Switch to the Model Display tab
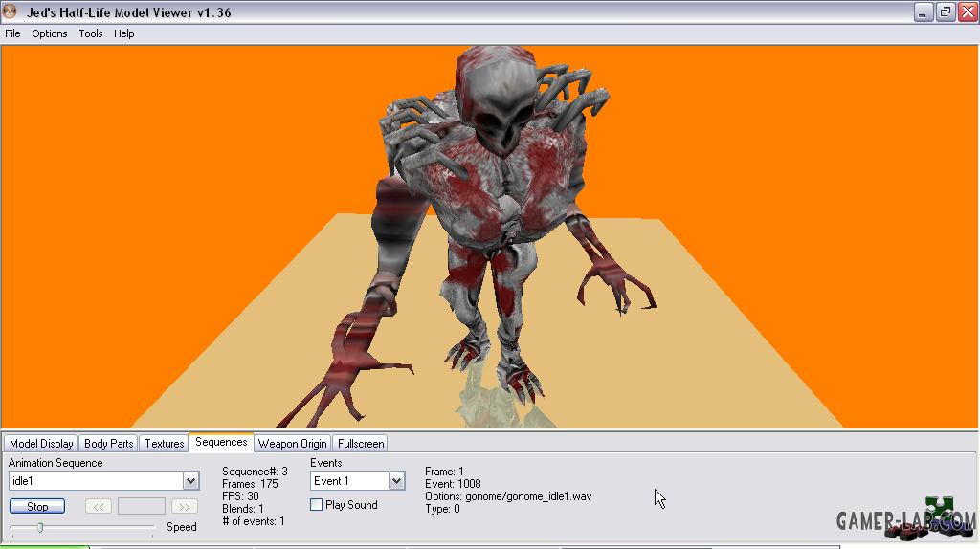The width and height of the screenshot is (980, 549). coord(41,444)
